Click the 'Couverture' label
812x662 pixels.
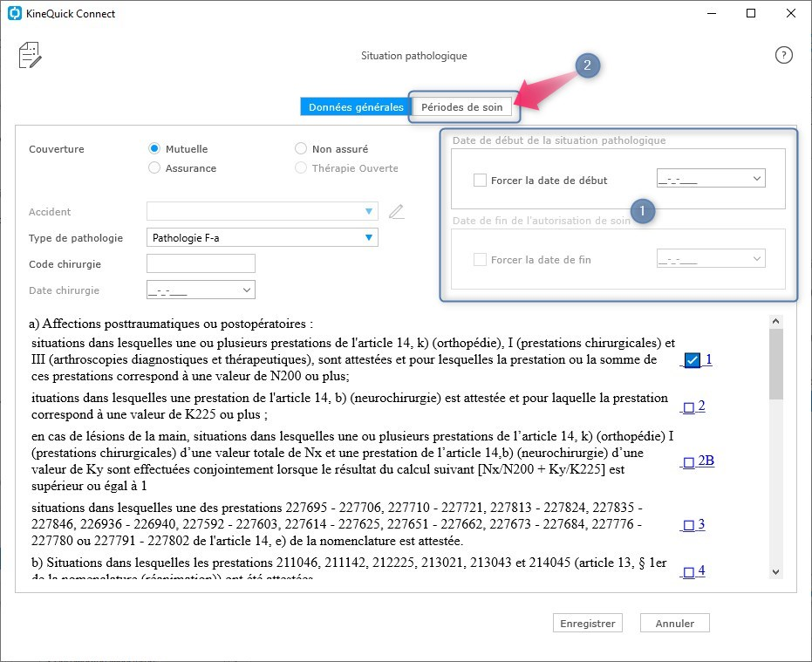(57, 149)
